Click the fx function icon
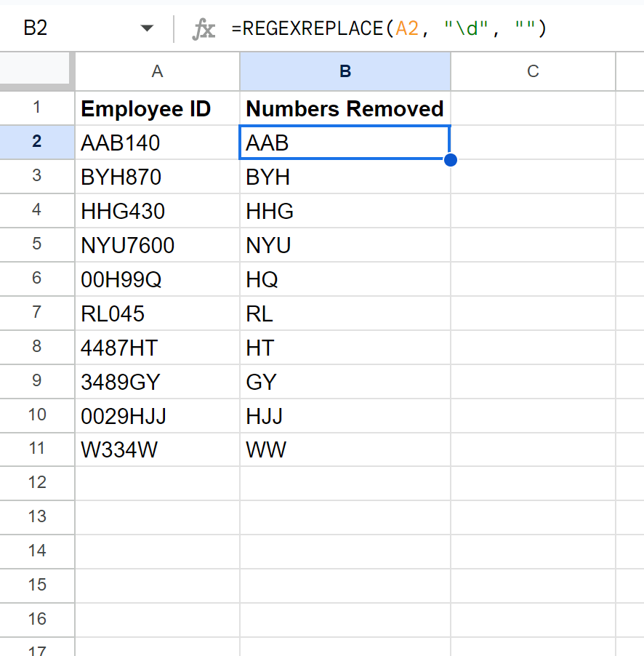 (204, 29)
